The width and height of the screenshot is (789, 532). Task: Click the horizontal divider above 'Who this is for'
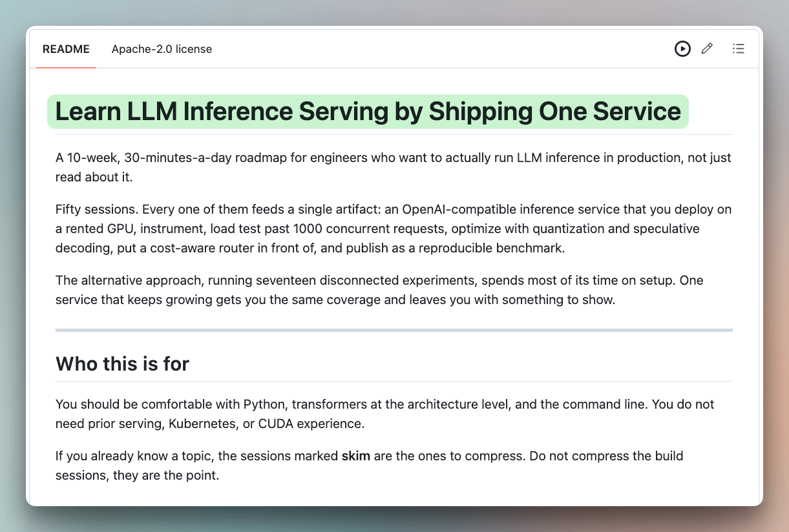point(394,330)
